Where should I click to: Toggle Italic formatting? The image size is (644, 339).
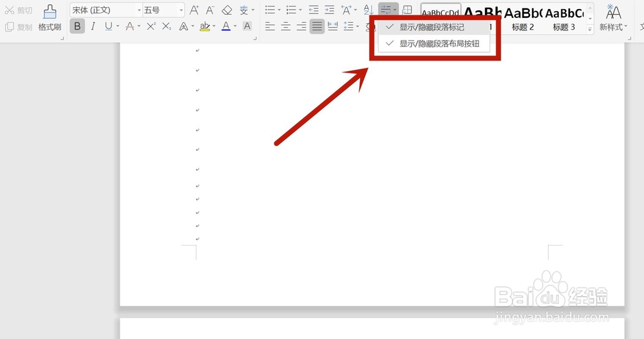(x=93, y=26)
